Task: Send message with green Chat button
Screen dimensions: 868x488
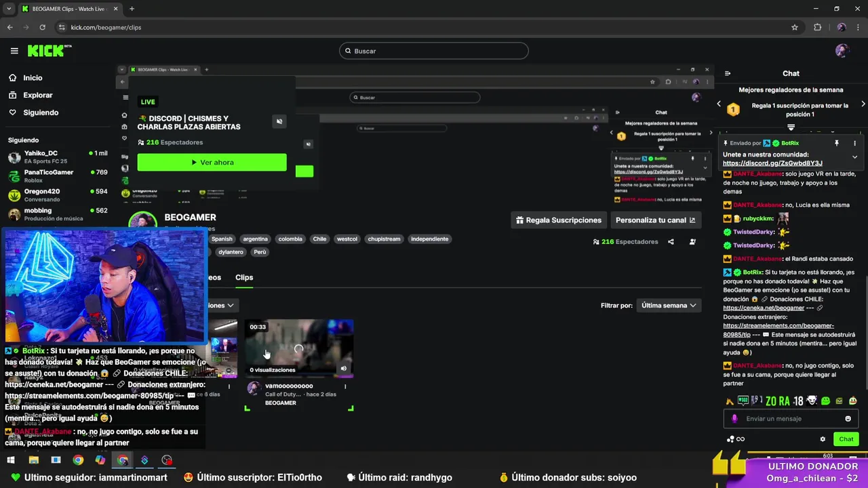Action: (x=846, y=439)
